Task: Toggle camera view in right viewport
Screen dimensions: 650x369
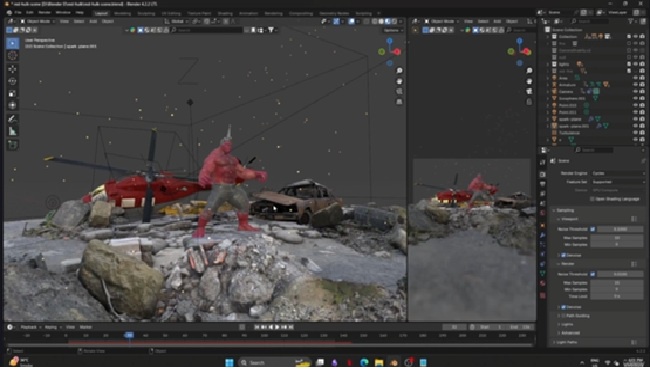Action: point(529,91)
